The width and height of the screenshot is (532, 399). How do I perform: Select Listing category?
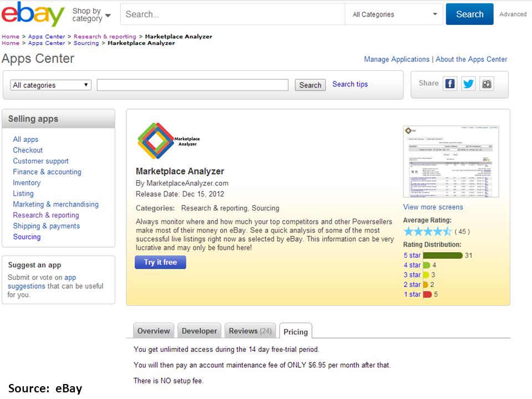coord(23,193)
